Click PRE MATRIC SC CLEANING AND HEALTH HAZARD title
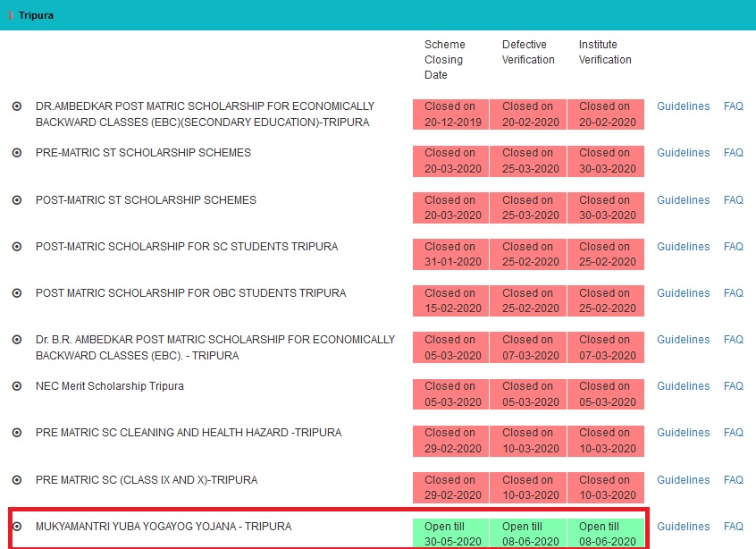Viewport: 756px width, 549px height. click(189, 433)
